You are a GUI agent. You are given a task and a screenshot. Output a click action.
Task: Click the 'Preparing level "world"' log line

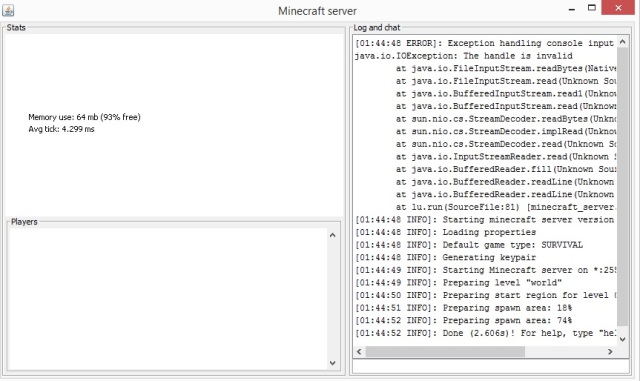(x=458, y=283)
